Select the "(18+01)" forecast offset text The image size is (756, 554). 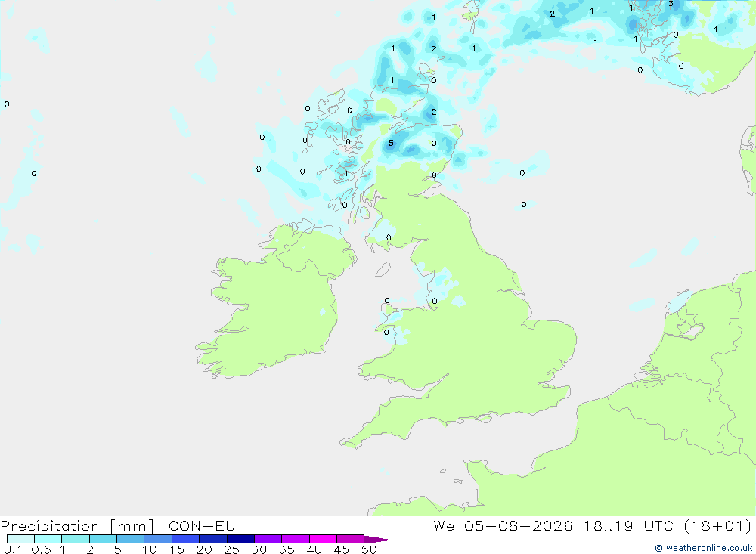(x=717, y=525)
